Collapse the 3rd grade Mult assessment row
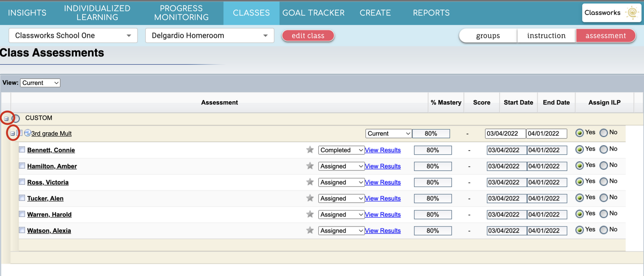 click(13, 133)
